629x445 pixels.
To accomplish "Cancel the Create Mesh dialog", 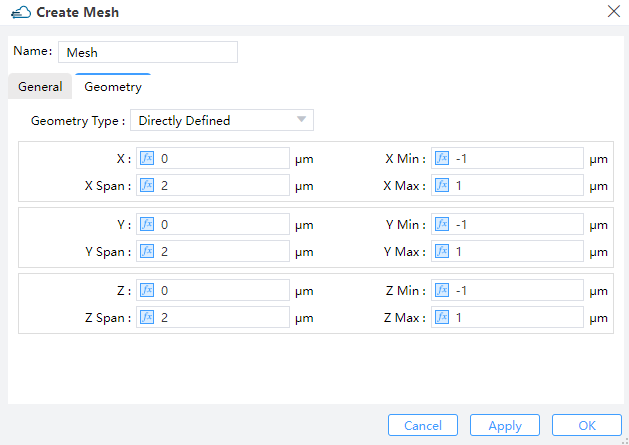I will 423,425.
